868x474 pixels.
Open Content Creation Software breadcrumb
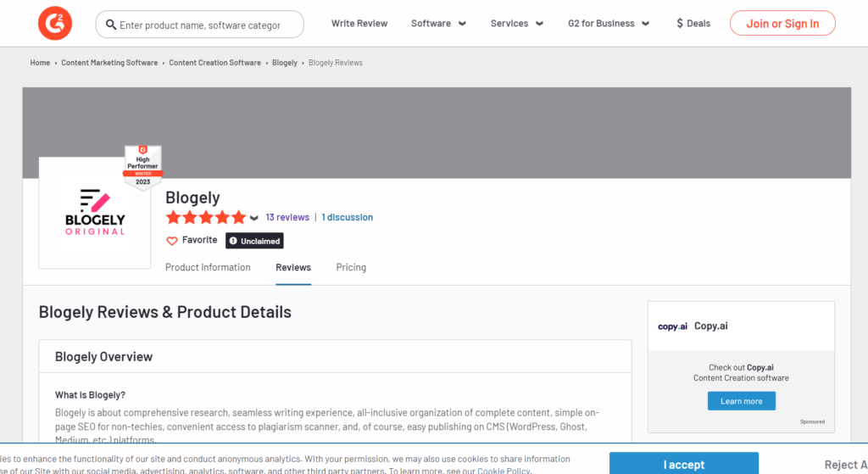point(214,63)
